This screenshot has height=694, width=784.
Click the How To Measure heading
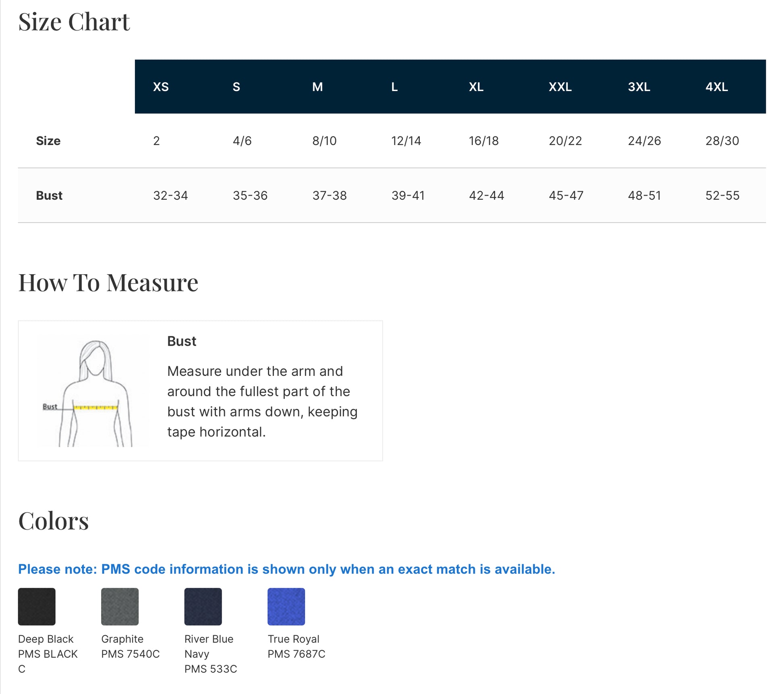pyautogui.click(x=108, y=282)
